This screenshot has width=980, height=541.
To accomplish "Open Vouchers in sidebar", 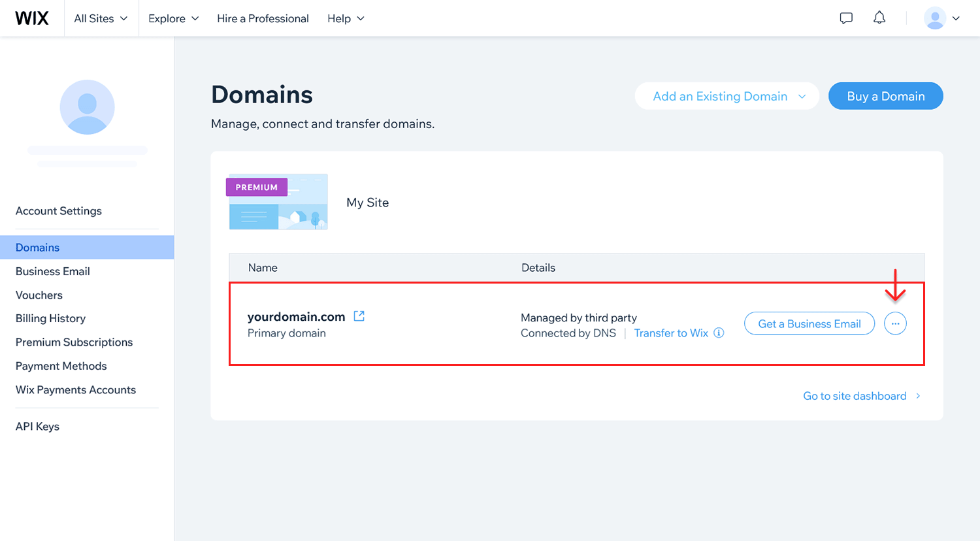I will (39, 295).
